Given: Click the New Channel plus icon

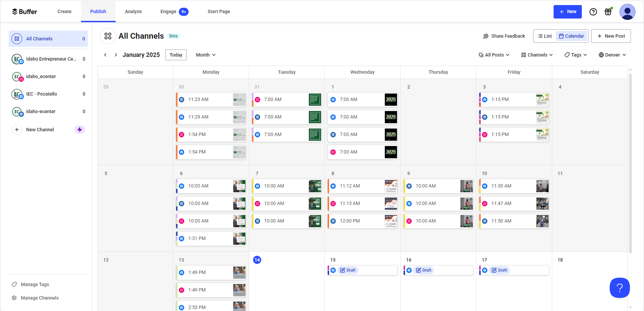Looking at the screenshot, I should [x=17, y=130].
